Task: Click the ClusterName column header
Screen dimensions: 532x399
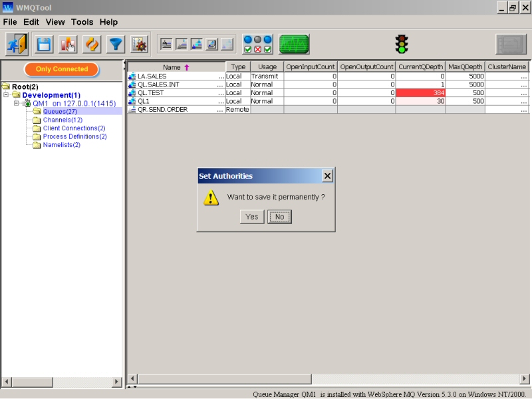Action: (x=507, y=67)
